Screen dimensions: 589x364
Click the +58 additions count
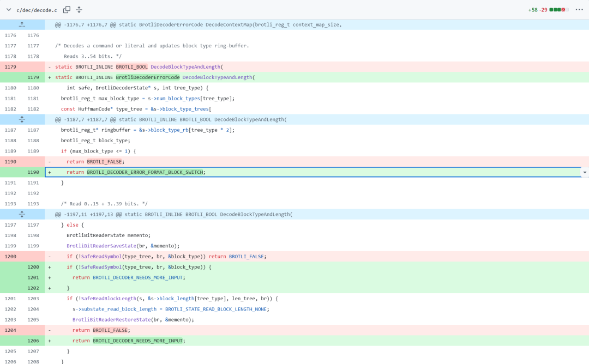[532, 10]
